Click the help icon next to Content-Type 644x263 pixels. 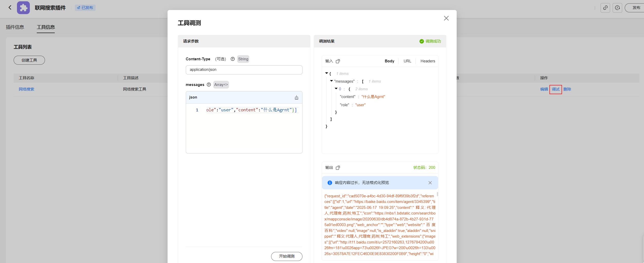pyautogui.click(x=233, y=59)
